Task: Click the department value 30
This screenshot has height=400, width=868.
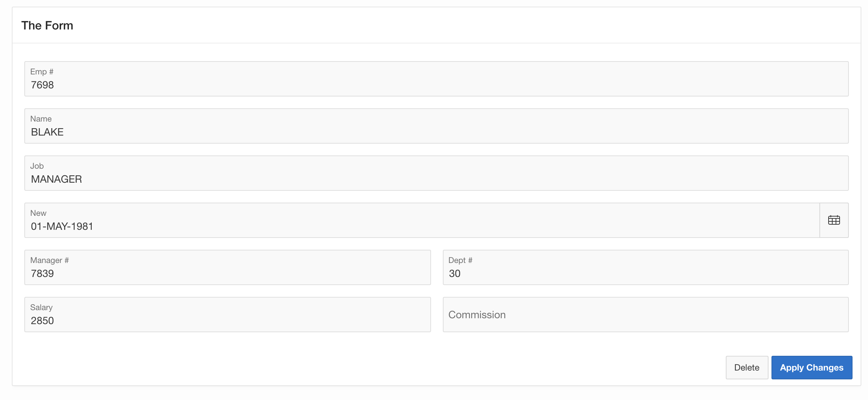Action: tap(455, 273)
